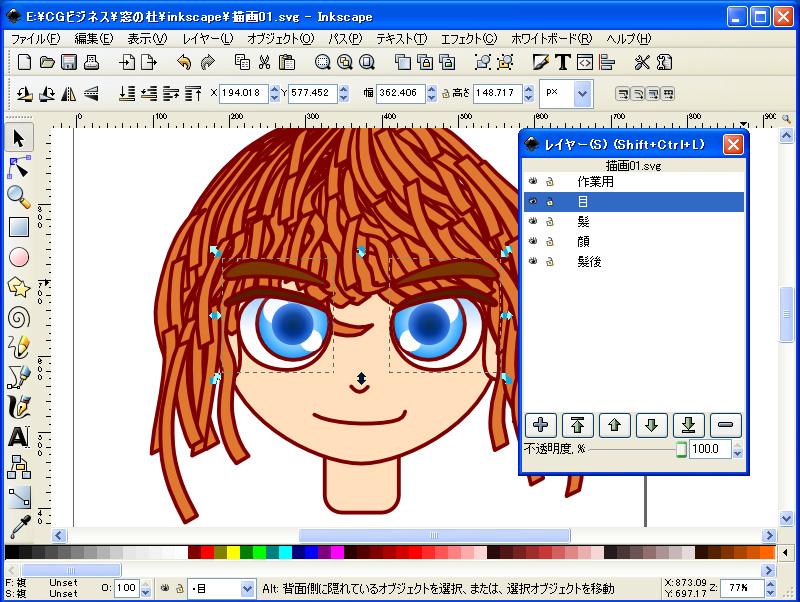Pick the Ellipse drawing tool
The image size is (800, 602).
[18, 257]
